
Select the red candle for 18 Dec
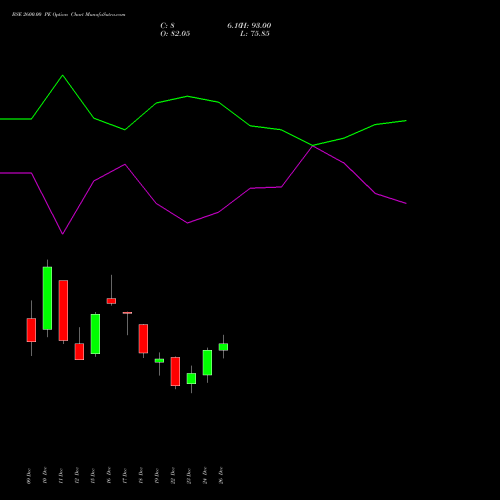click(143, 339)
